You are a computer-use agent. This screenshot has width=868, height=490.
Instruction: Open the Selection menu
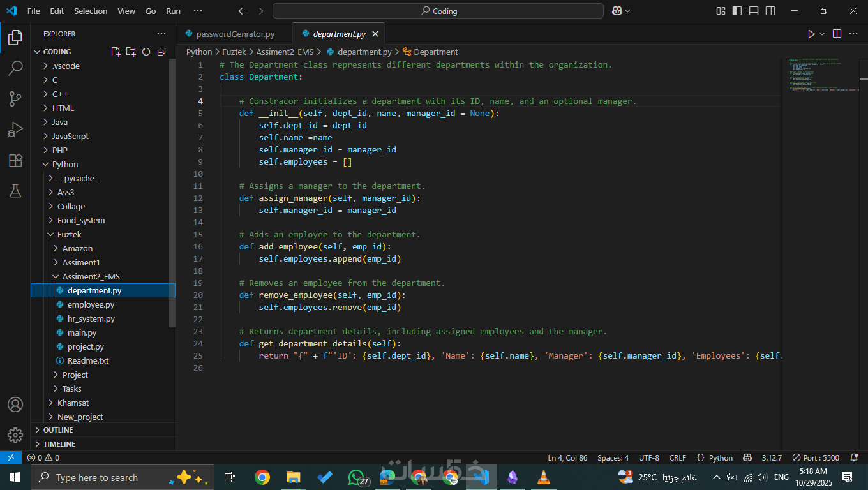click(91, 11)
